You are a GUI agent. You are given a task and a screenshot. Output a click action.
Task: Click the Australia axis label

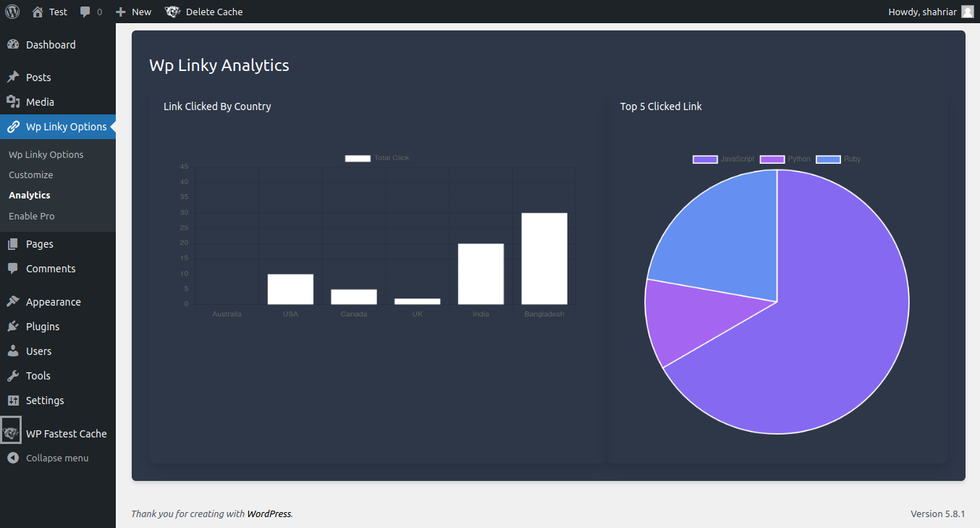click(227, 314)
